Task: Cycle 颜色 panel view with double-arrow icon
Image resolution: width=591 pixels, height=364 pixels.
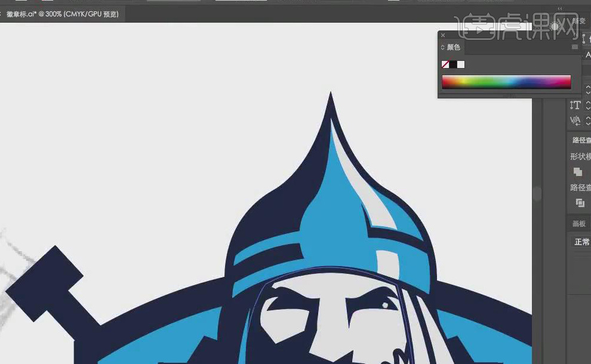Action: click(442, 47)
